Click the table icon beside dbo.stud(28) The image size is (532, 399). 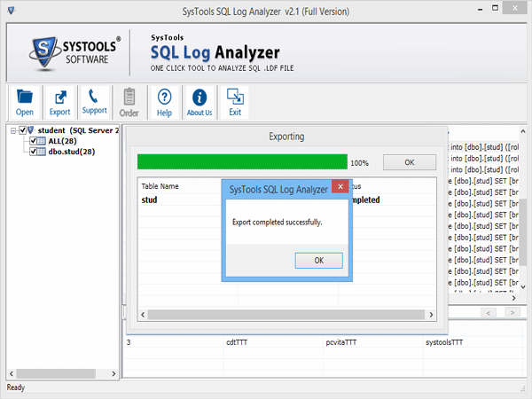41,152
